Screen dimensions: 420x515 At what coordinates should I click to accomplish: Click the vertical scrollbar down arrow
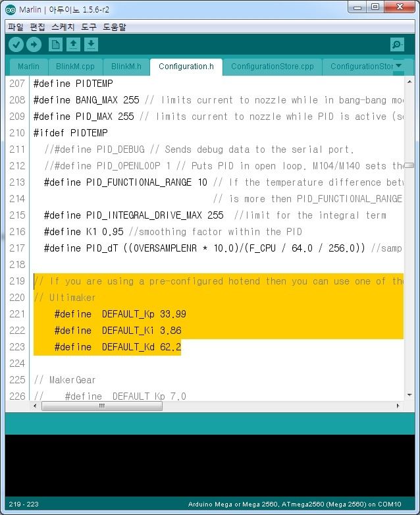(x=409, y=395)
